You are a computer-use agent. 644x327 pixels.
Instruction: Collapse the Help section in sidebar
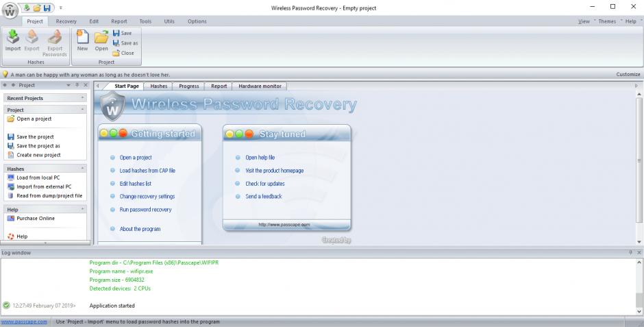click(82, 209)
